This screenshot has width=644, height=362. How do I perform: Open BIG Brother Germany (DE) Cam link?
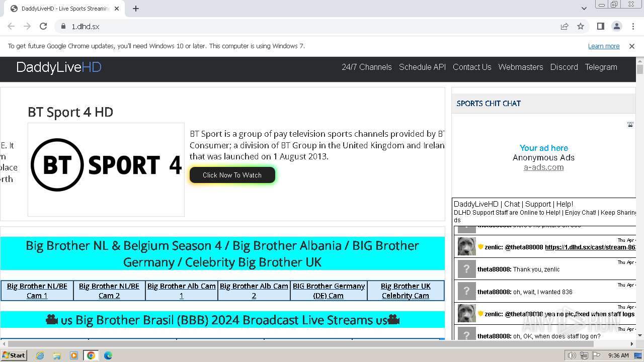329,291
